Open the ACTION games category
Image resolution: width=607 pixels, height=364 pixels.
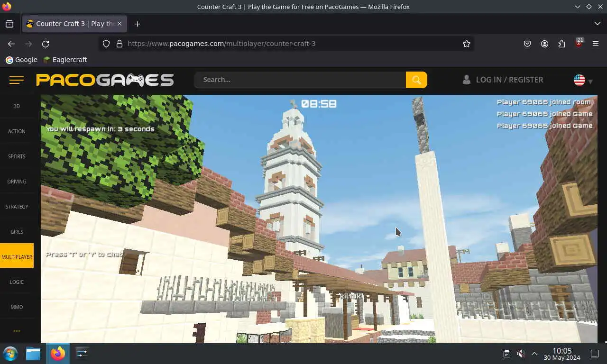pyautogui.click(x=17, y=131)
